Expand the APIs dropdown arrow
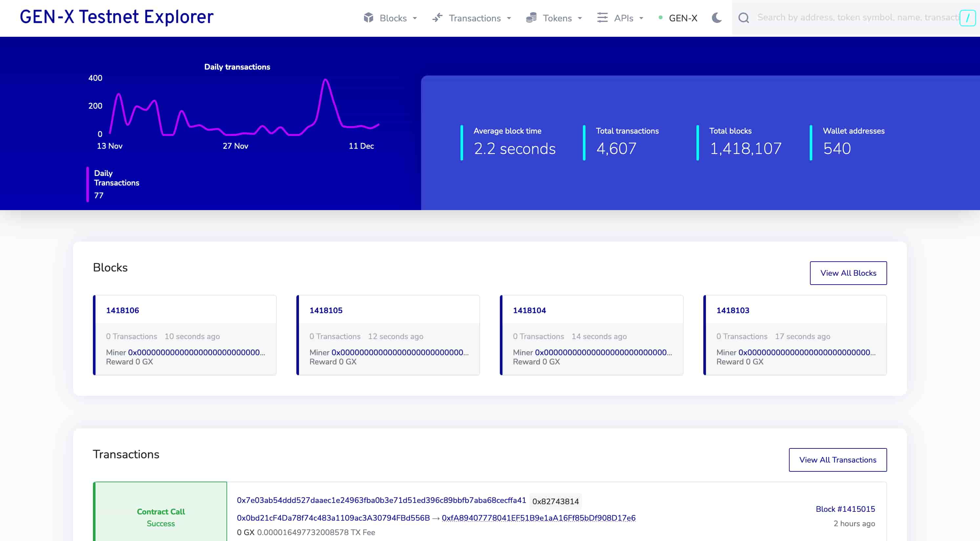Screen dimensions: 980x541 pos(641,18)
